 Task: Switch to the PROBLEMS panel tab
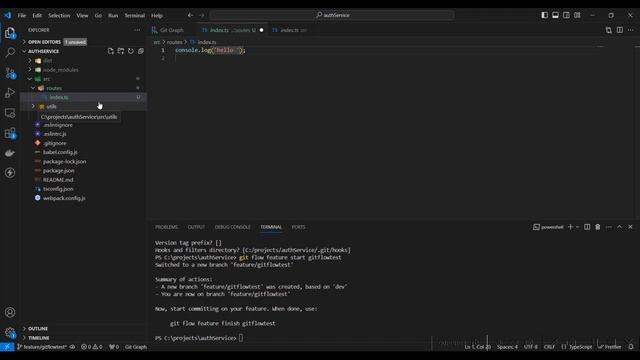coord(167,227)
